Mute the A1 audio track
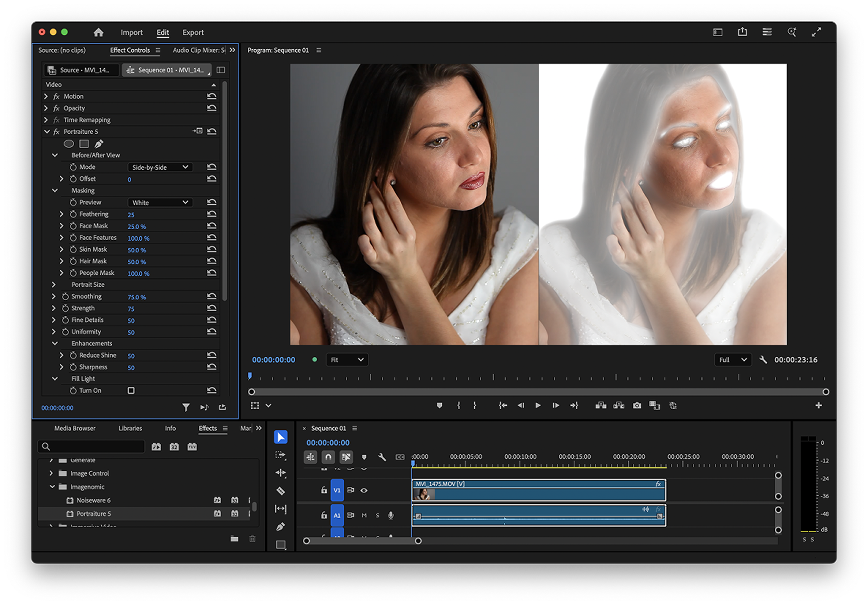The width and height of the screenshot is (868, 605). (364, 515)
